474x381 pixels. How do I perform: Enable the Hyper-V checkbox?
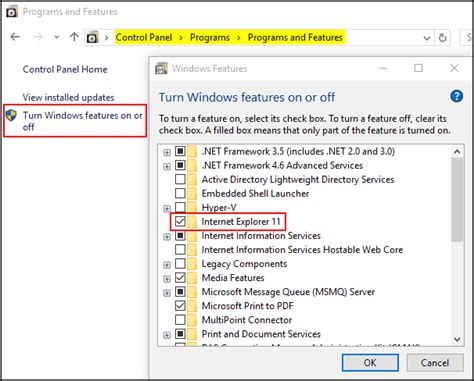180,207
